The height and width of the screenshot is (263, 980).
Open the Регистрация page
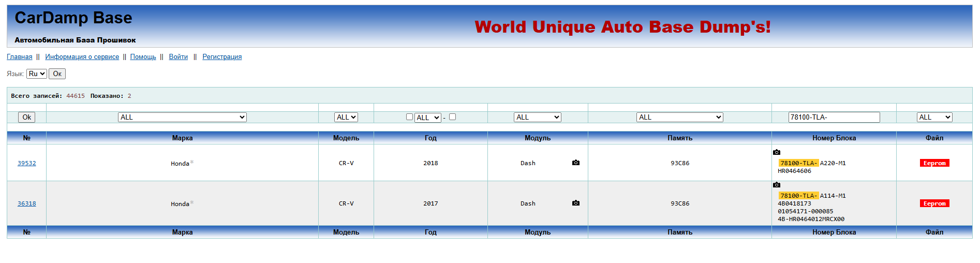click(x=222, y=57)
